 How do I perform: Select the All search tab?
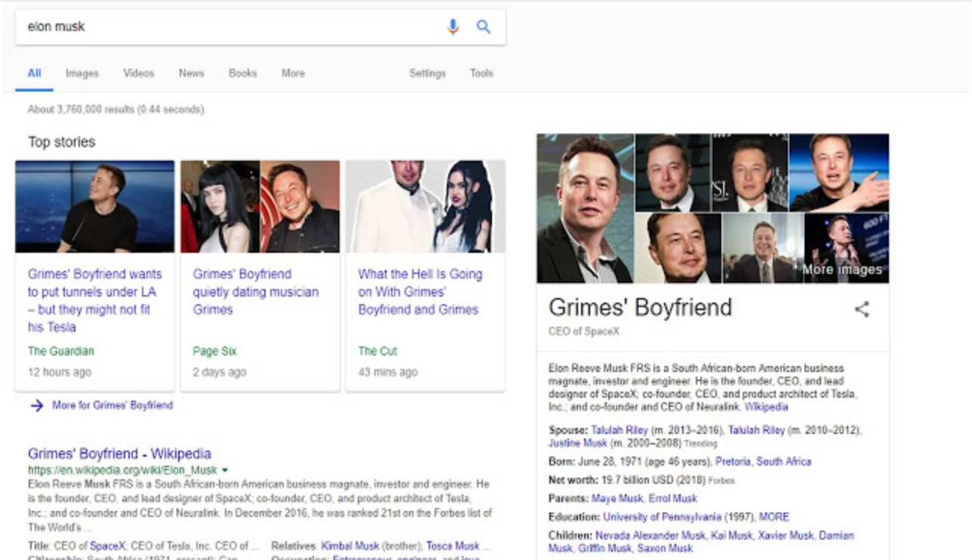[34, 73]
